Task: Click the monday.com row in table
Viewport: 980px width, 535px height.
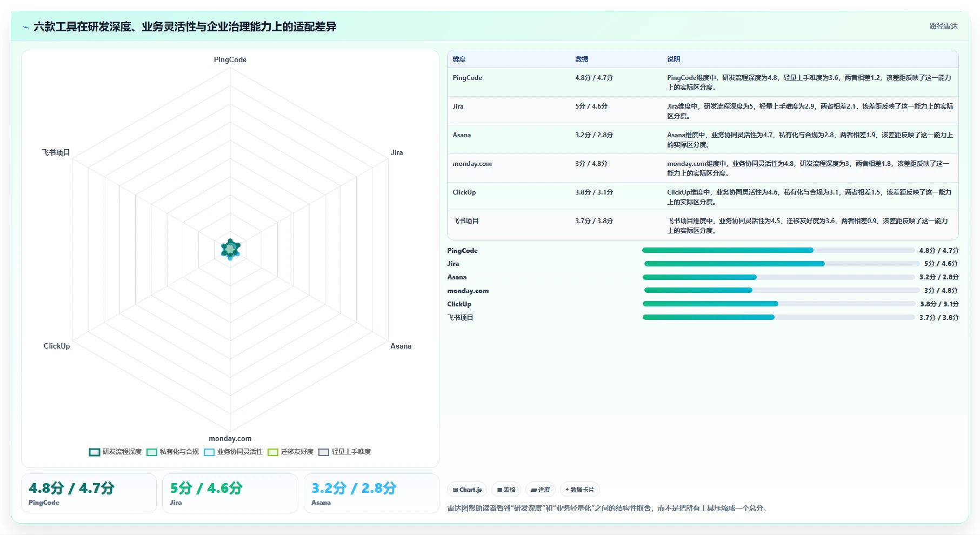Action: coord(703,168)
